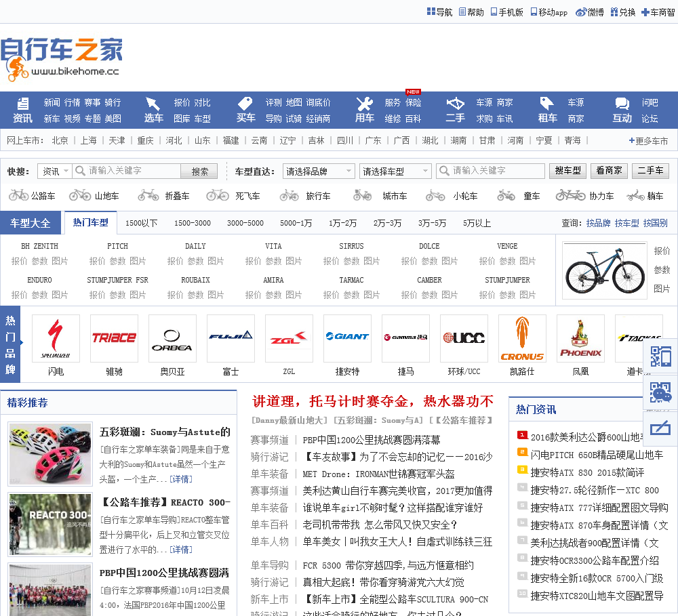Open hot news 捷安特ATX 830 2015款简评

[x=587, y=472]
